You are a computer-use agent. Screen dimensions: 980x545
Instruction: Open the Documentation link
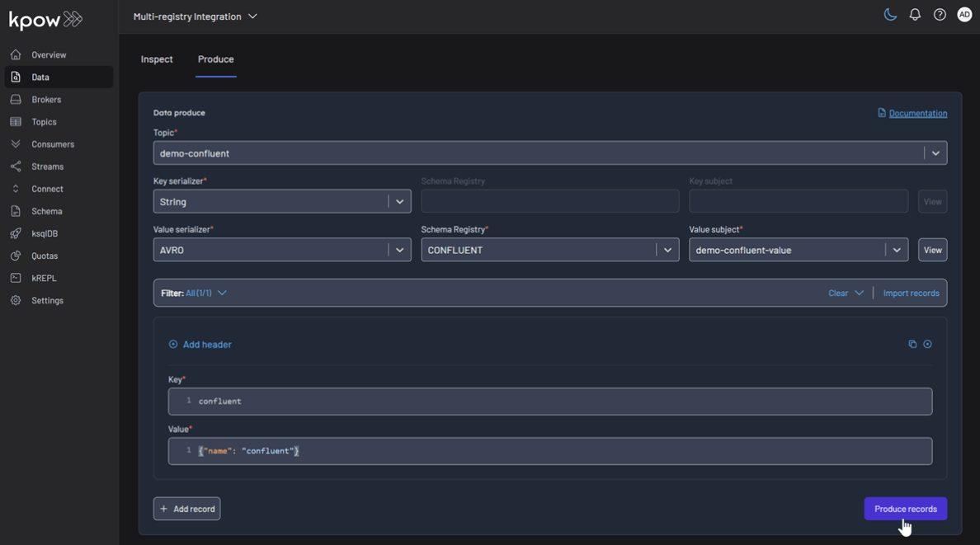[x=917, y=113]
